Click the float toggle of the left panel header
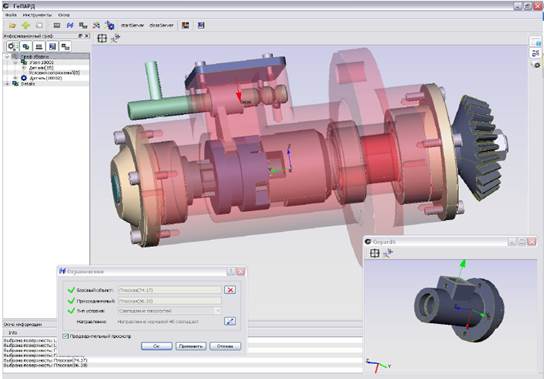This screenshot has height=379, width=544. pos(80,36)
